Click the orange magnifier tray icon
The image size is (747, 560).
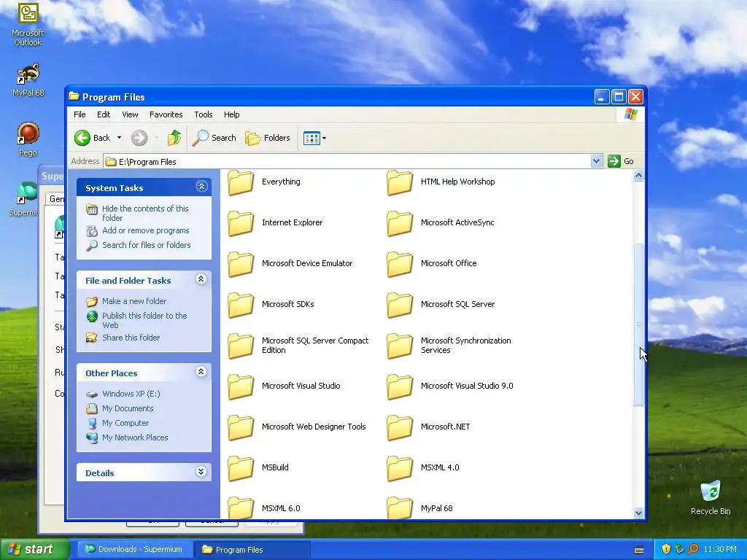pos(693,550)
